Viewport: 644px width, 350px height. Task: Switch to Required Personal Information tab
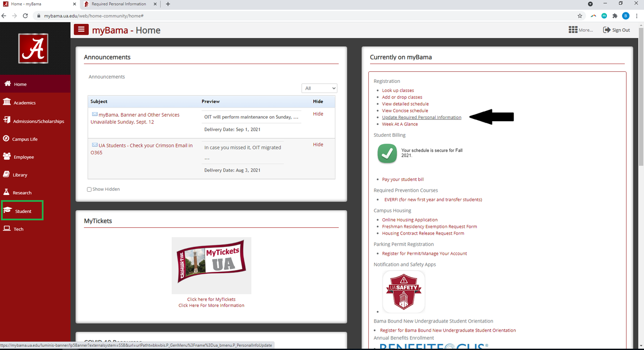pyautogui.click(x=119, y=4)
